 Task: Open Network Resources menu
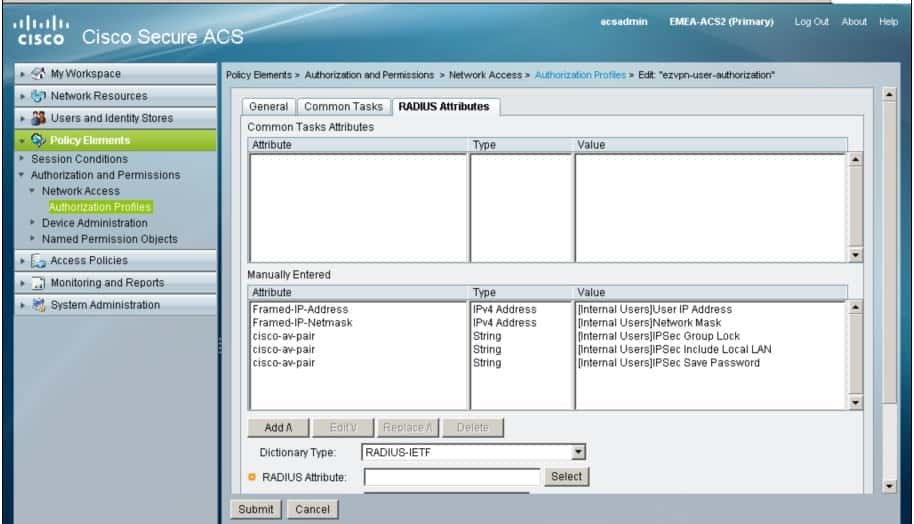coord(115,96)
